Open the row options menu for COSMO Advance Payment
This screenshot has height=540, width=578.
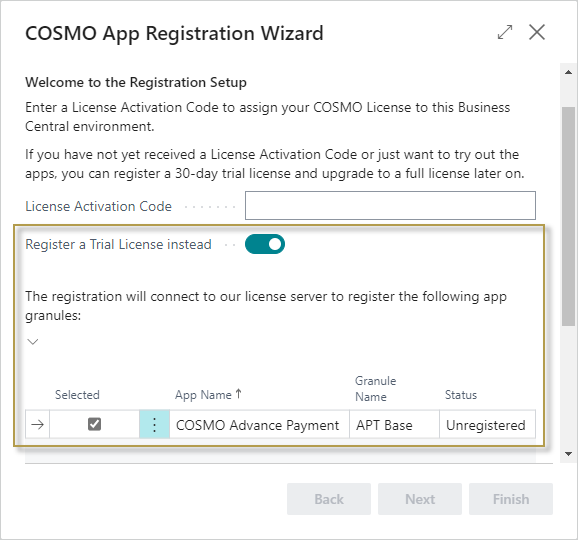point(154,425)
